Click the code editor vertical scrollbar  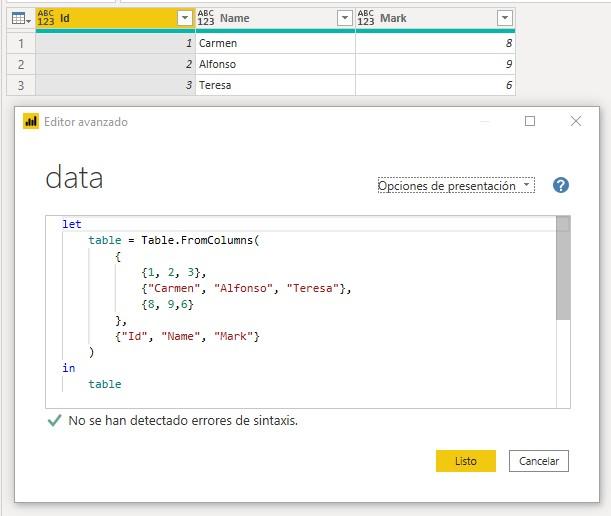pos(563,270)
